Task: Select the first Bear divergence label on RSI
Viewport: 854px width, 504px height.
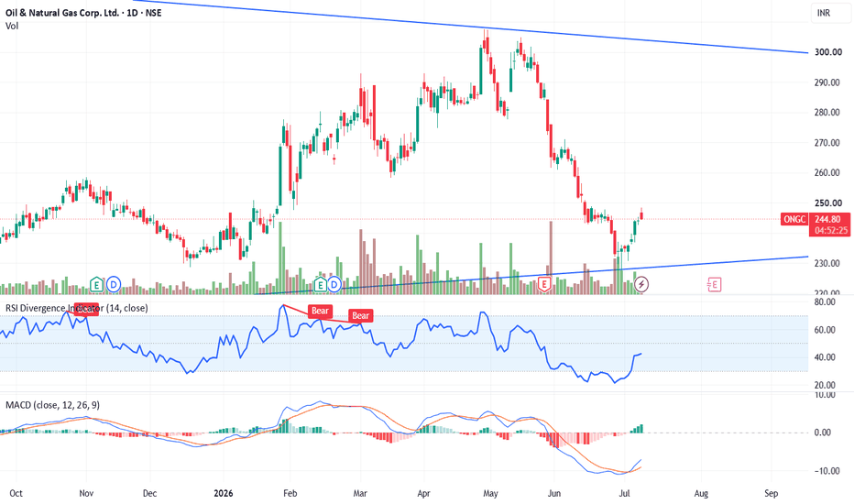Action: [x=320, y=311]
